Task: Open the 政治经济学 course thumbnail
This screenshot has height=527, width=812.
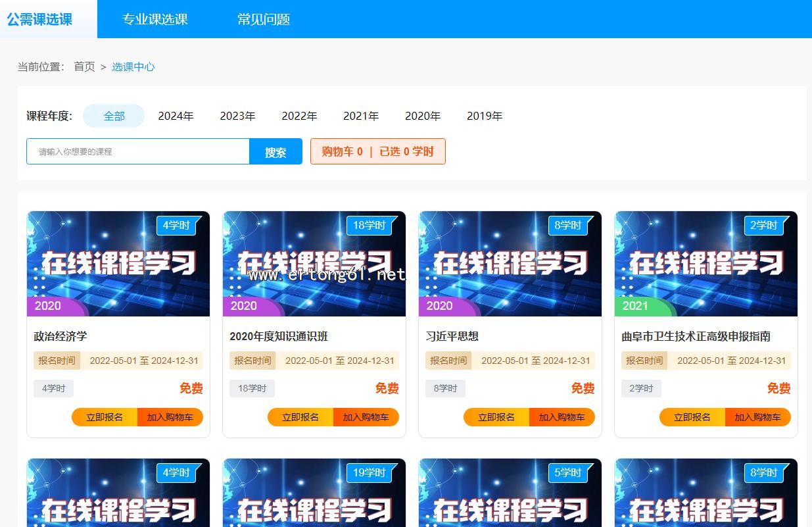Action: (x=118, y=264)
